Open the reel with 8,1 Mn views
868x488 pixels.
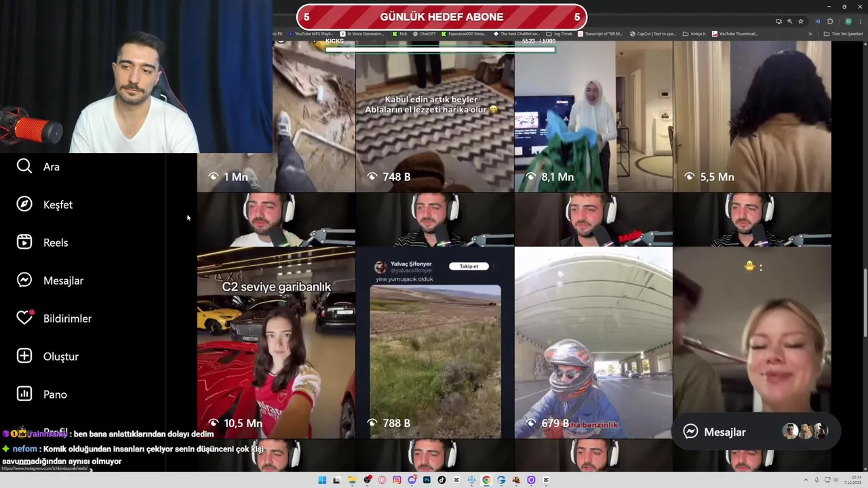pyautogui.click(x=593, y=115)
